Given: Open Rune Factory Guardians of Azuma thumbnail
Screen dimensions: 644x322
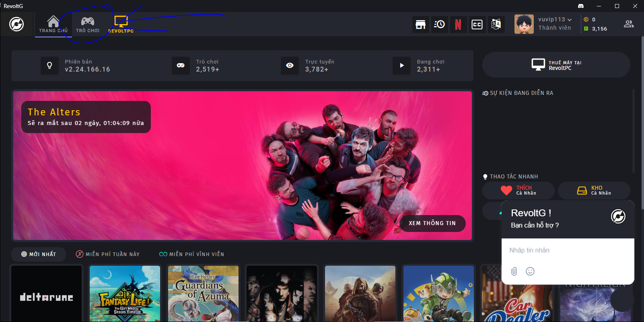Looking at the screenshot, I should (203, 293).
